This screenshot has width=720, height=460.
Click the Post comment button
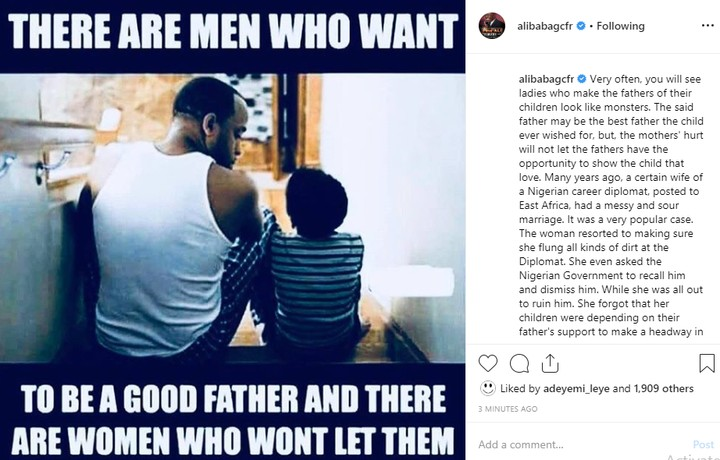[703, 444]
